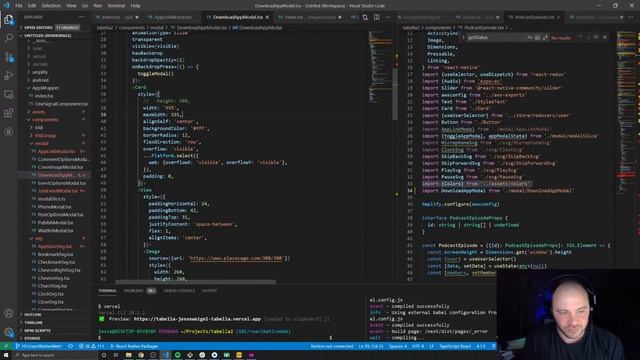Click the split editor right icon
This screenshot has height=360, width=640.
coord(377,17)
